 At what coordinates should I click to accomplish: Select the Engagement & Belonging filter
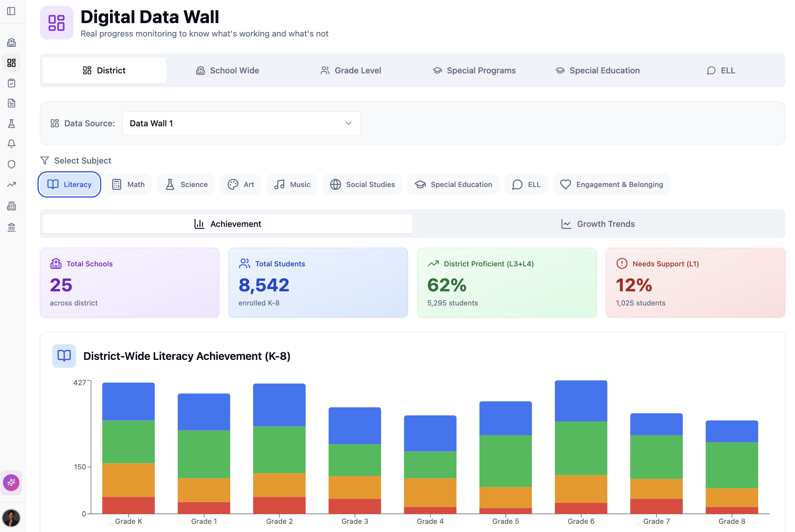(x=611, y=184)
